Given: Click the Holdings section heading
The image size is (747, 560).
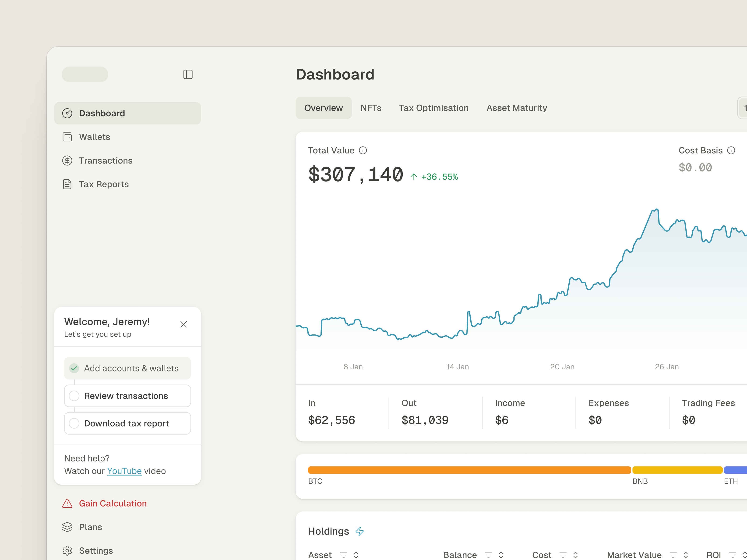Looking at the screenshot, I should [x=328, y=531].
